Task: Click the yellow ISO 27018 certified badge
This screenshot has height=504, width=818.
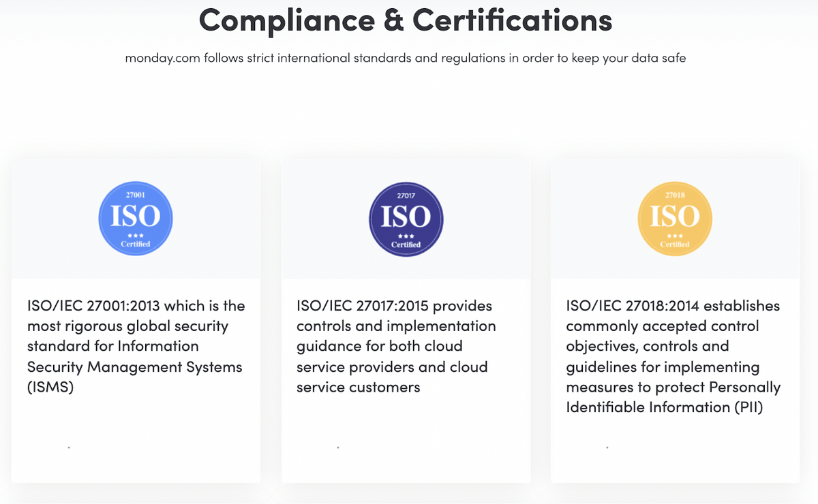Action: point(675,219)
